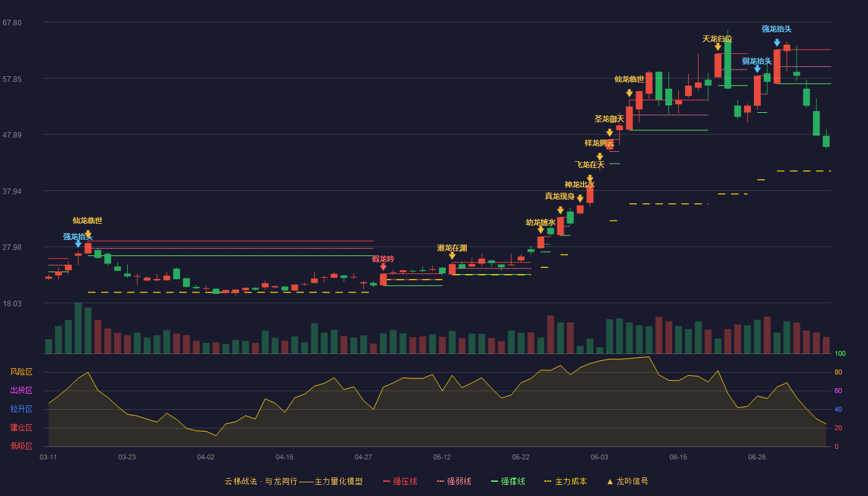
Task: Click the 建仓区 zone label
Action: coord(22,428)
